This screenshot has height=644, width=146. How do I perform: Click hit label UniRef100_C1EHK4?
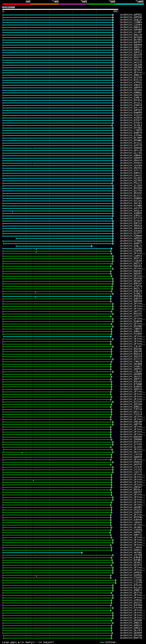(131, 25)
